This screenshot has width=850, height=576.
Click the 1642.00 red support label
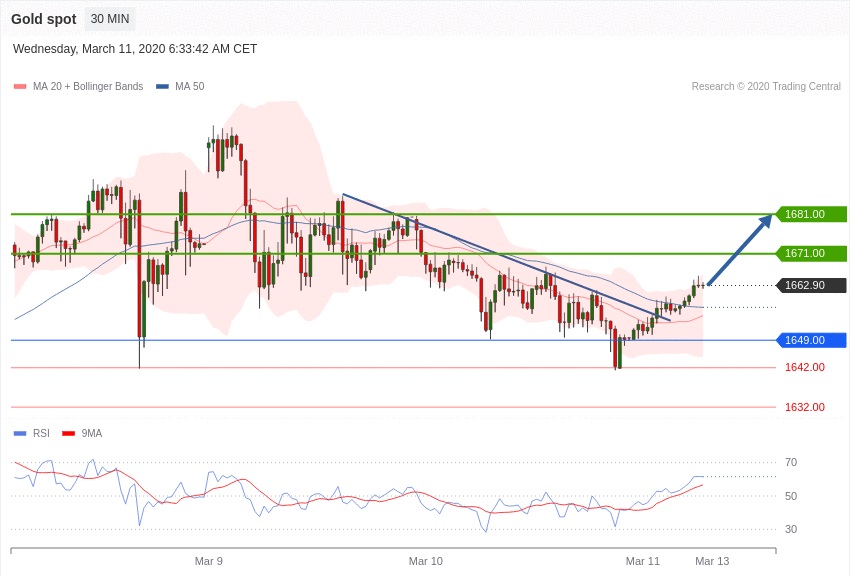click(x=804, y=367)
